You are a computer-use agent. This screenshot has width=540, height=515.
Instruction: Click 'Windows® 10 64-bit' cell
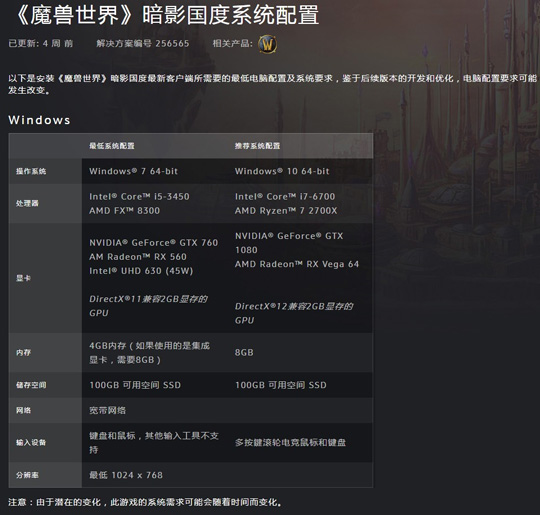[282, 171]
